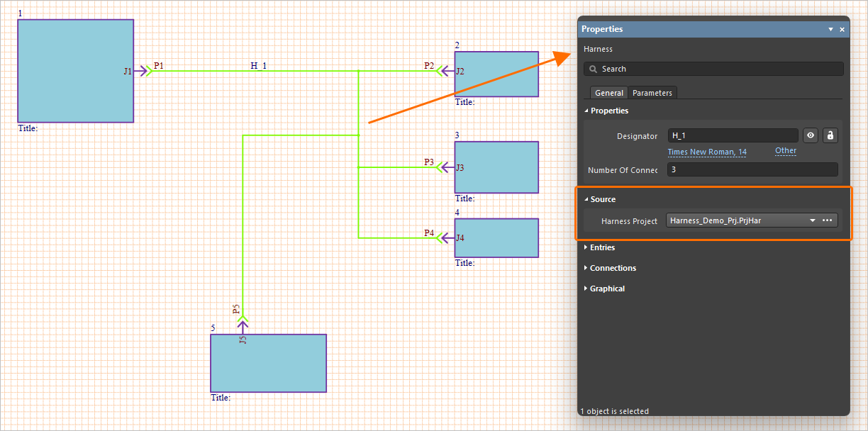This screenshot has width=868, height=431.
Task: Click the Title text under symbol 1
Action: point(28,128)
